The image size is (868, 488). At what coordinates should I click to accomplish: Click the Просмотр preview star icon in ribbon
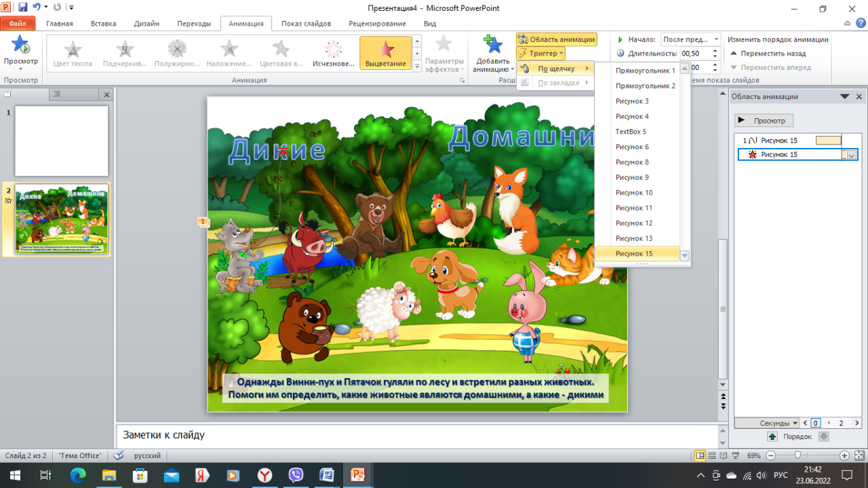tap(20, 45)
